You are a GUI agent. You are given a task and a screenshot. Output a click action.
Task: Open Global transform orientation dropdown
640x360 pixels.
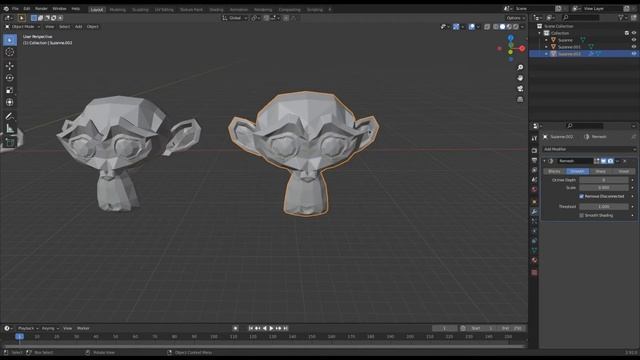[x=235, y=18]
